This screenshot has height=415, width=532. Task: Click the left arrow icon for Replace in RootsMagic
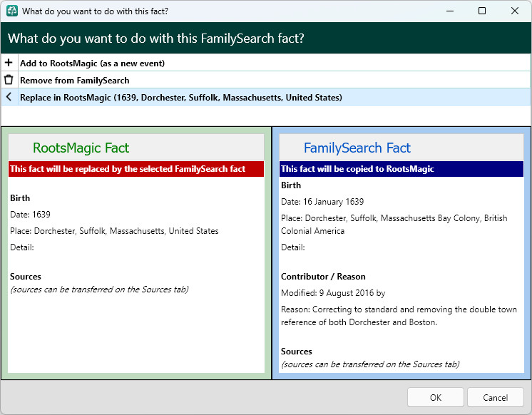pos(9,97)
